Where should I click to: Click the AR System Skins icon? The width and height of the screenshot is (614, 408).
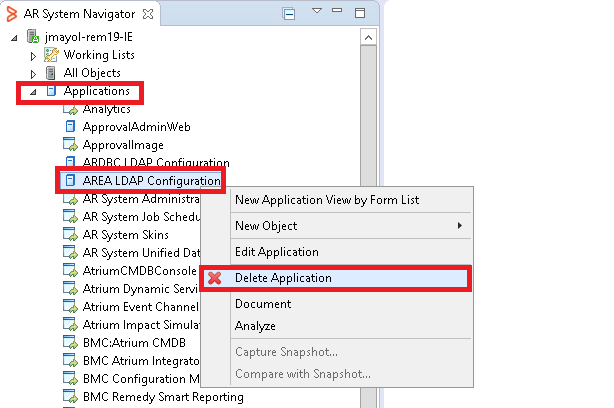(70, 234)
